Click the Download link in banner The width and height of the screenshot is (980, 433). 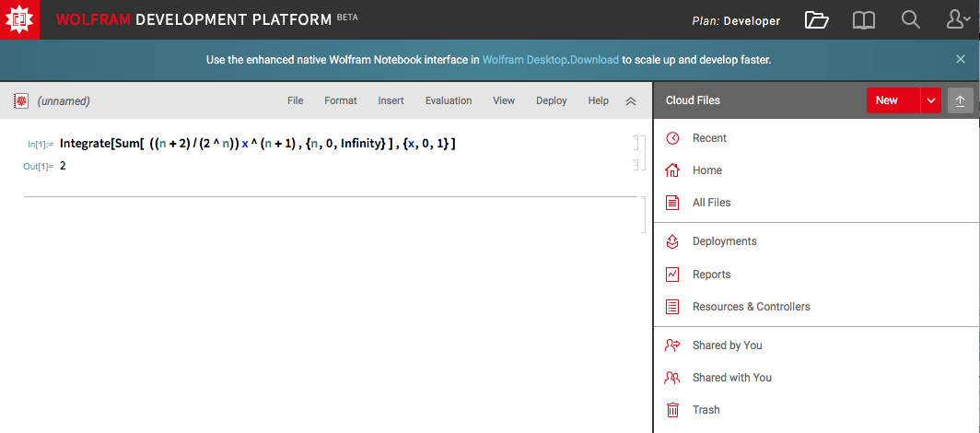tap(594, 60)
